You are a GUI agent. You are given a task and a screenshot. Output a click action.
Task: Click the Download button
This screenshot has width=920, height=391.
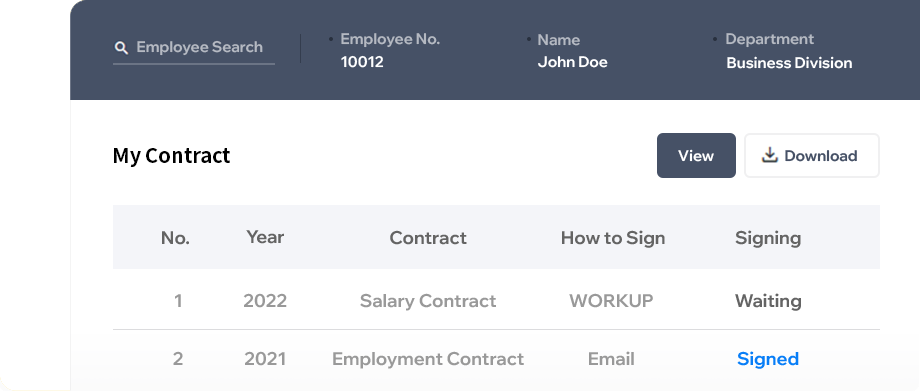[811, 156]
